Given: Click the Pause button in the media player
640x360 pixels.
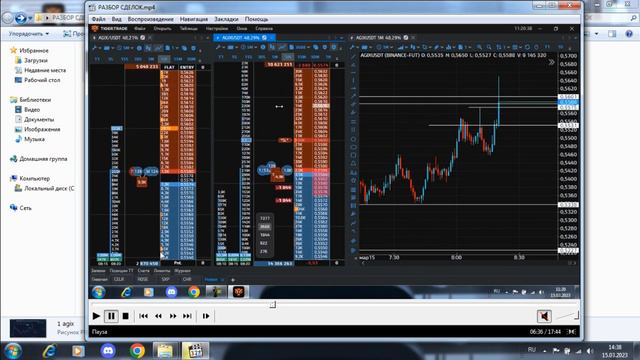Looking at the screenshot, I should pyautogui.click(x=111, y=316).
